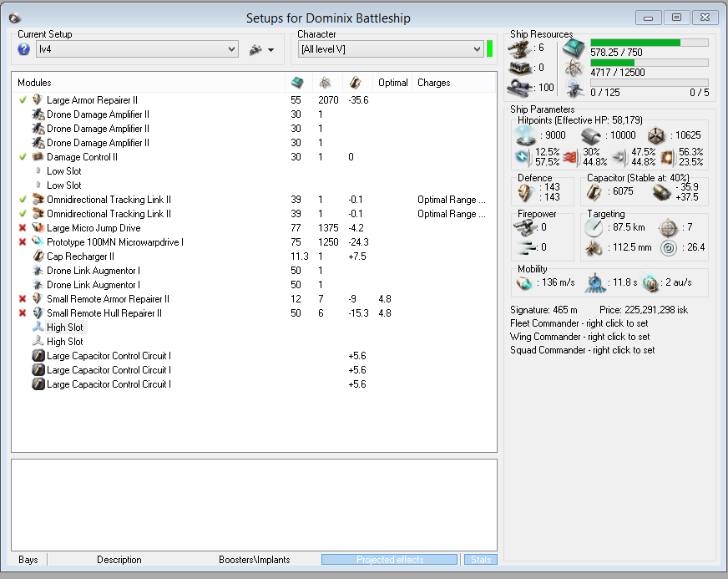Image resolution: width=728 pixels, height=579 pixels.
Task: Click Squad Commander right click to set
Action: click(582, 350)
